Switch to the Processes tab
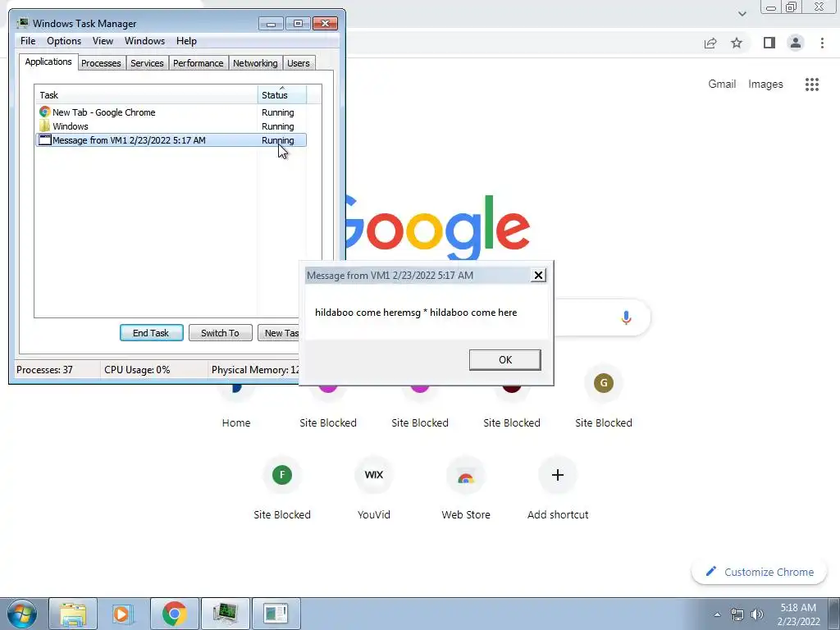 (x=101, y=63)
